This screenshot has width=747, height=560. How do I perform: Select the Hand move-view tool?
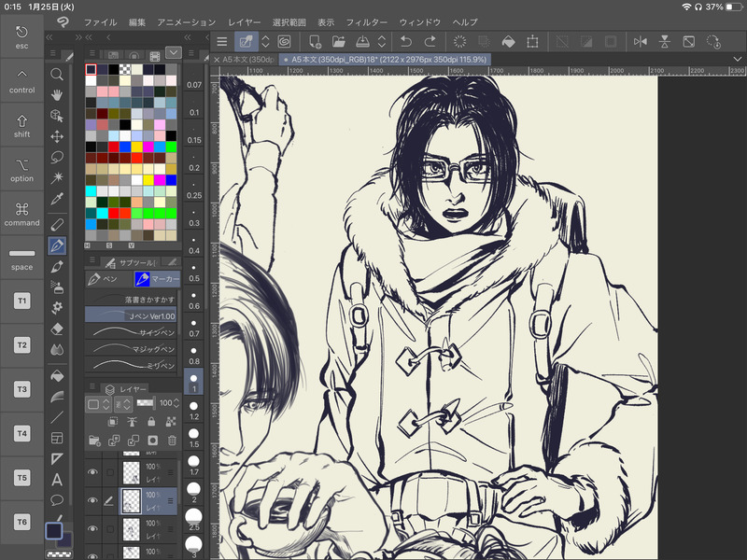click(57, 95)
